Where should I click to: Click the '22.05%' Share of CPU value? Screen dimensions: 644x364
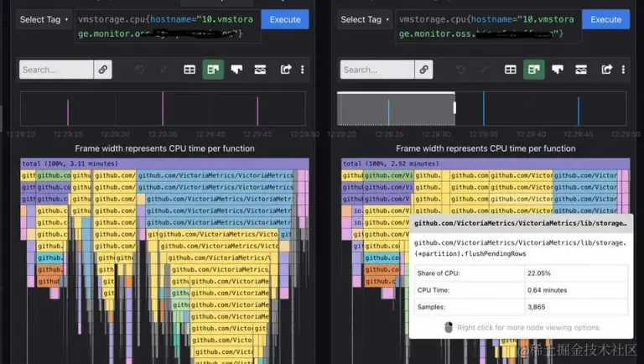tap(539, 273)
